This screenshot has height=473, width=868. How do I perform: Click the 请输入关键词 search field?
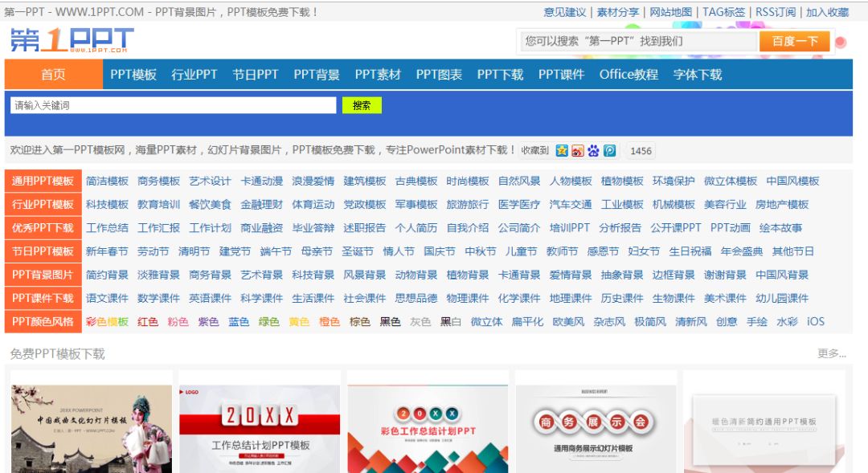tap(174, 105)
